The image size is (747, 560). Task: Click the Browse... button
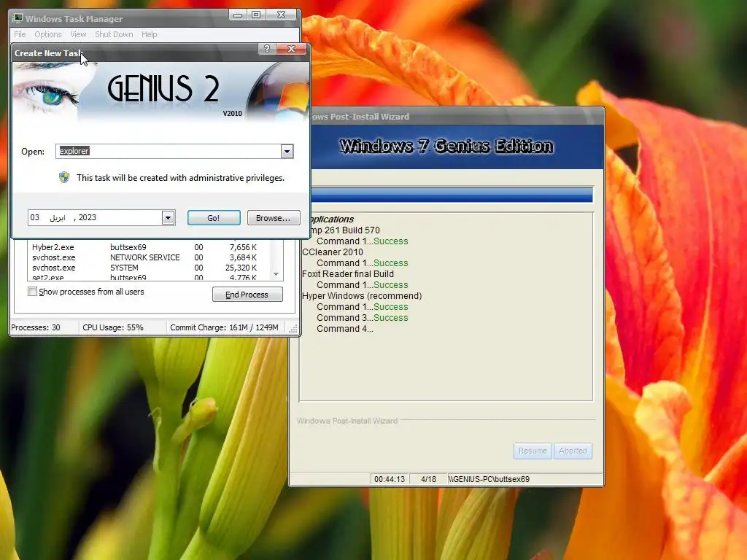click(x=274, y=217)
